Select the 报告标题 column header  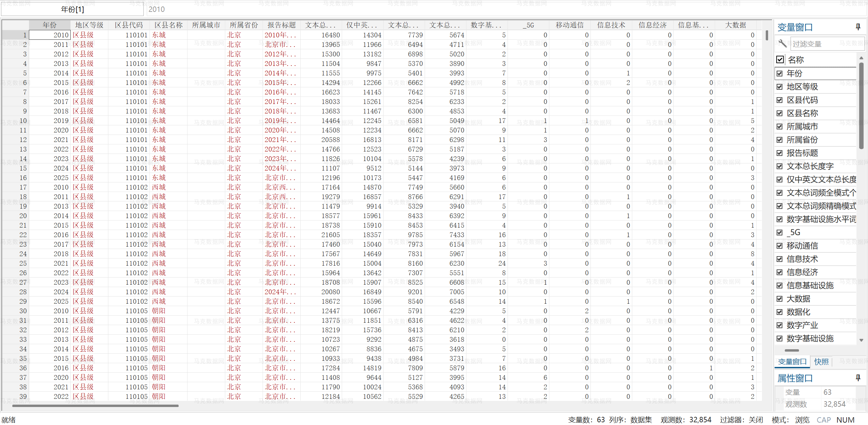pos(281,25)
